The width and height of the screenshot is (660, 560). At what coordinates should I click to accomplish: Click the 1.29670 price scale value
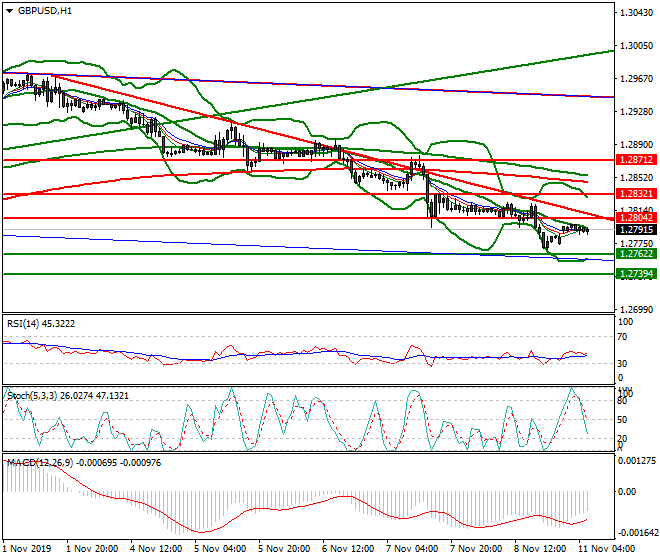(x=636, y=79)
